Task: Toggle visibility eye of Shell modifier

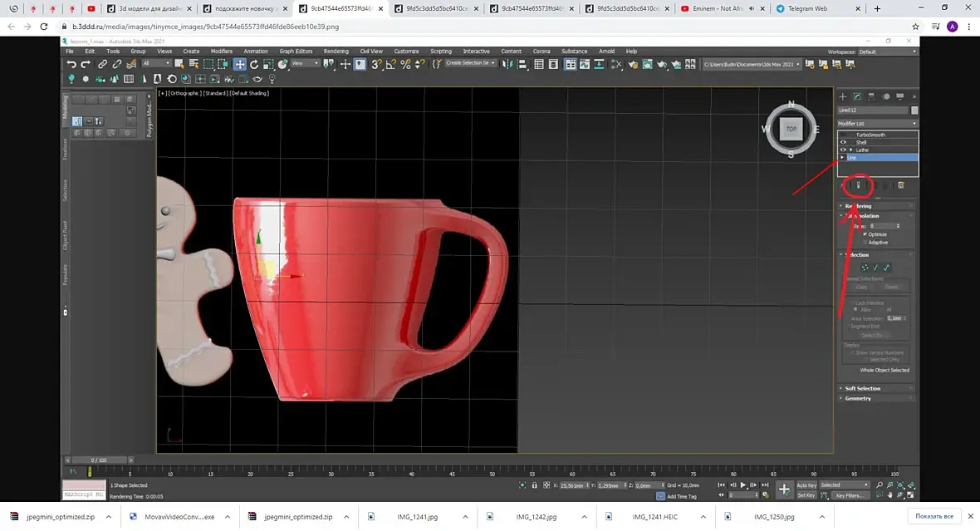Action: coord(843,142)
